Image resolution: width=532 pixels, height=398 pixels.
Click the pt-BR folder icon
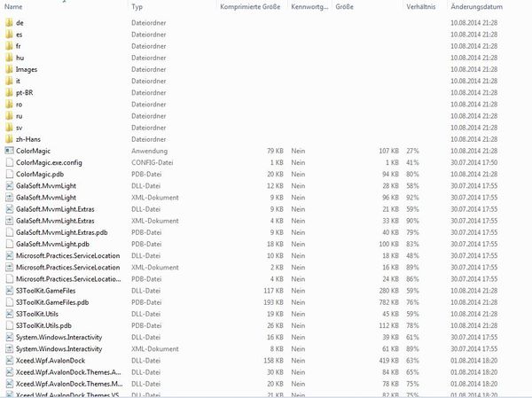9,92
